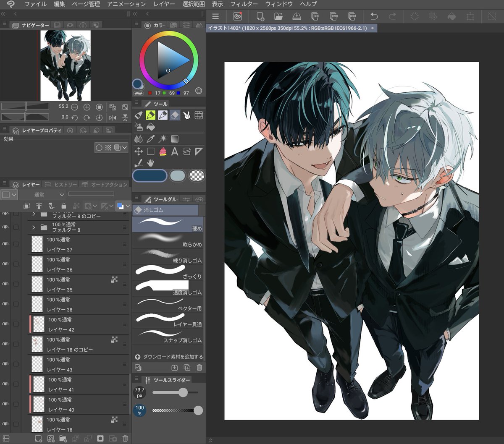504x444 pixels.
Task: Switch to the オートアクション tab
Action: (x=105, y=185)
